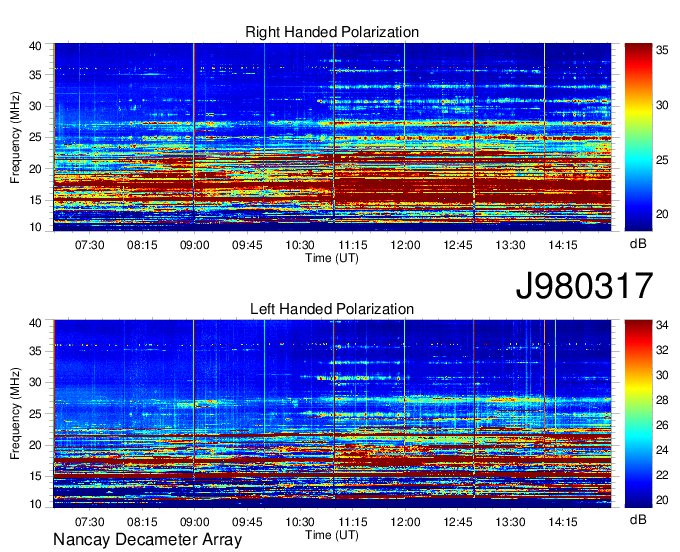Click the Right Handed plot's dB color bar

tap(638, 137)
